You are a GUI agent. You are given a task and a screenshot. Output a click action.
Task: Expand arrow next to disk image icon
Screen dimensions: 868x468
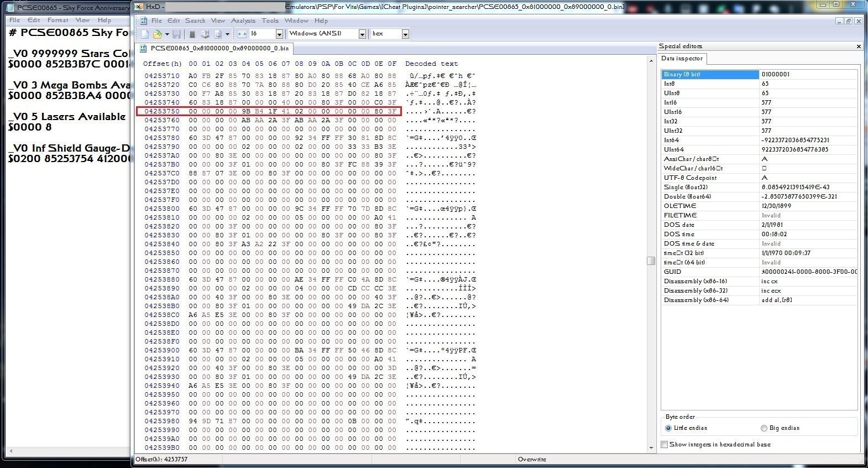[x=227, y=34]
